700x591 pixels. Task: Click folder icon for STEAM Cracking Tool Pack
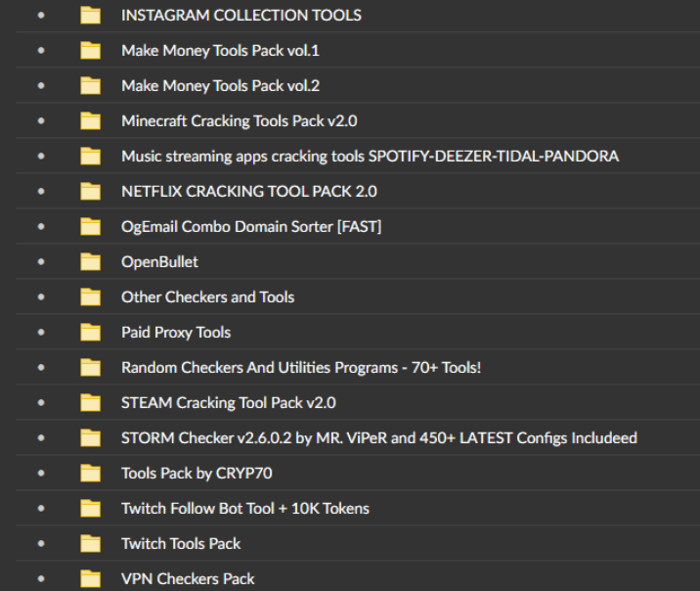click(90, 403)
